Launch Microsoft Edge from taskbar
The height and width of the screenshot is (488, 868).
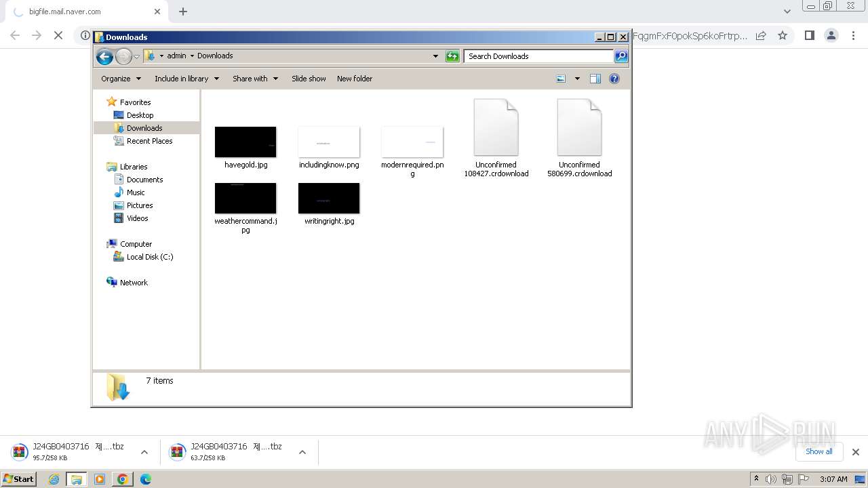[x=146, y=479]
